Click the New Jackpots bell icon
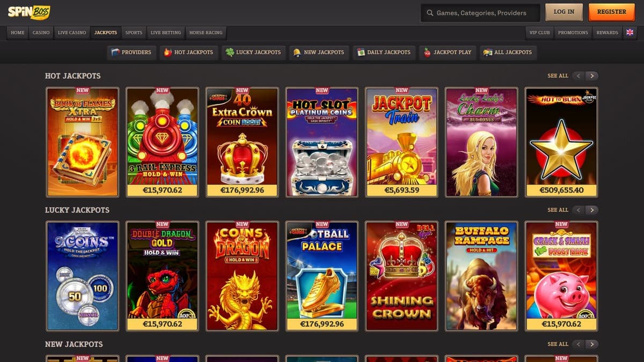Screen dimensions: 644x362 297,52
